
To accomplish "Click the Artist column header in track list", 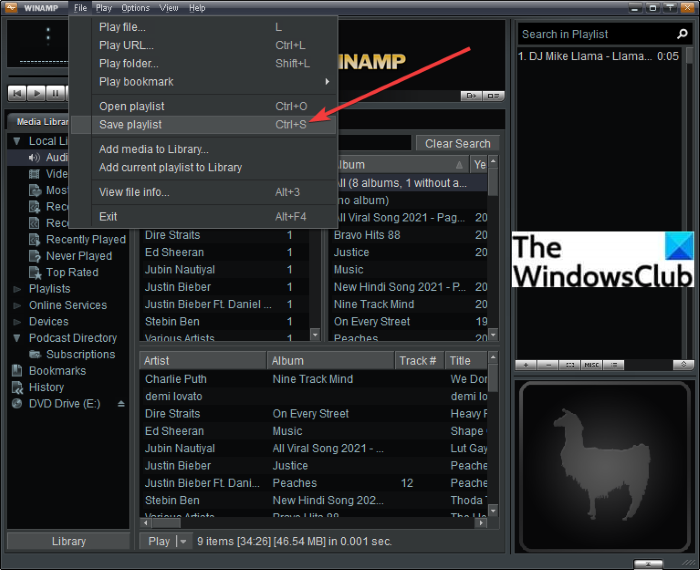I will click(x=203, y=361).
